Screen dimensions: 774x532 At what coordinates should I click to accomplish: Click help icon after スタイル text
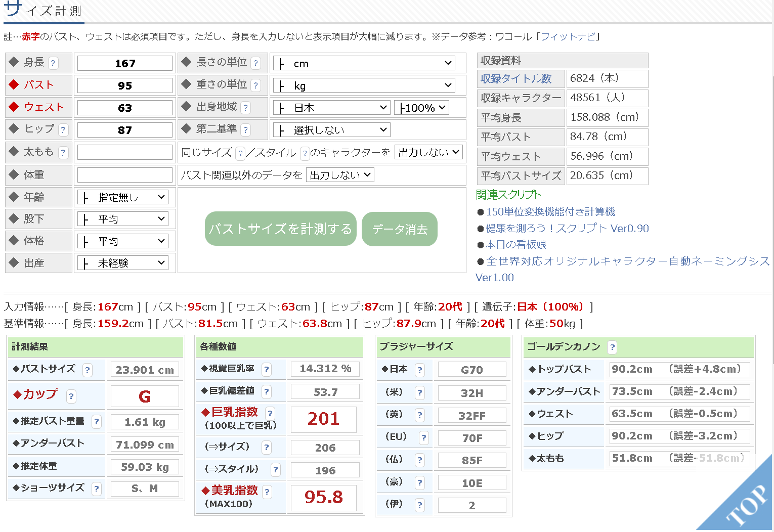click(x=305, y=153)
